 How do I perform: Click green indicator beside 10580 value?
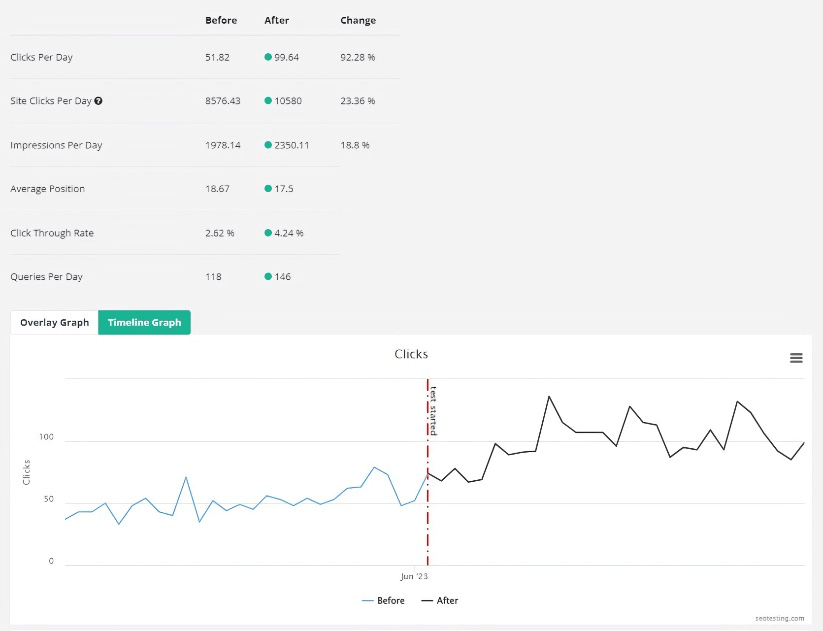tap(268, 101)
